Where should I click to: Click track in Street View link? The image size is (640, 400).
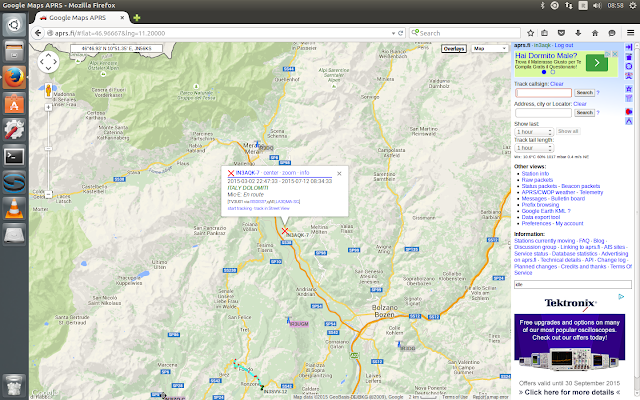(271, 209)
